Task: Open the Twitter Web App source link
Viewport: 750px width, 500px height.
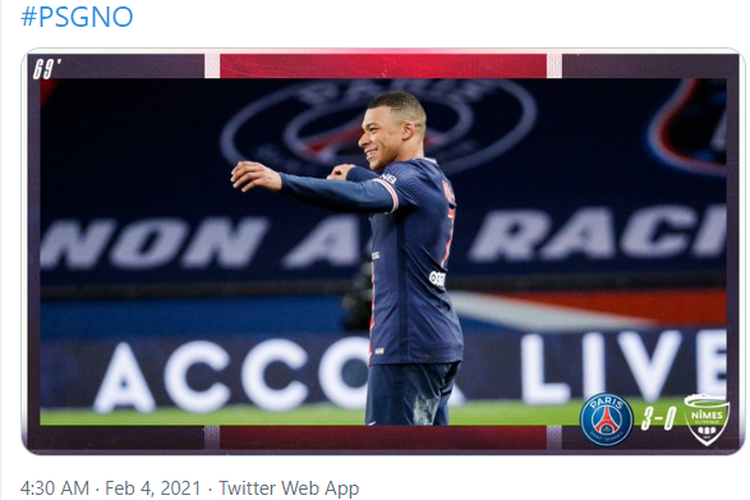Action: click(289, 488)
